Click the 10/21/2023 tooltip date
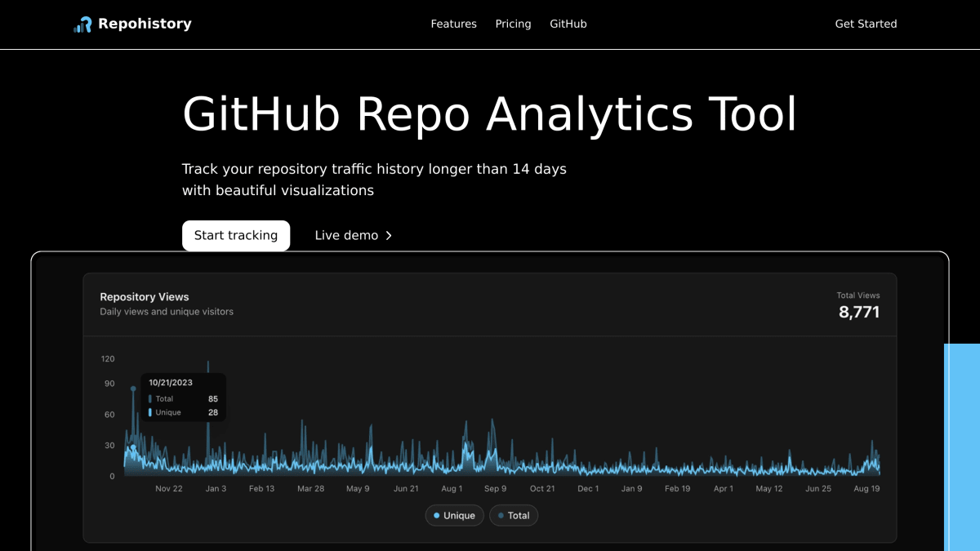This screenshot has height=551, width=980. coord(171,382)
